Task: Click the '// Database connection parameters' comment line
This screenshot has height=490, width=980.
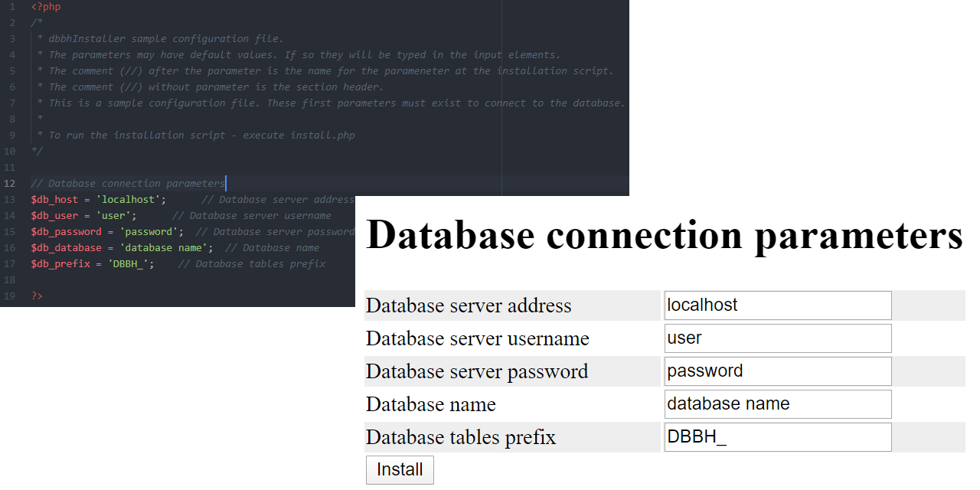Action: coord(127,183)
